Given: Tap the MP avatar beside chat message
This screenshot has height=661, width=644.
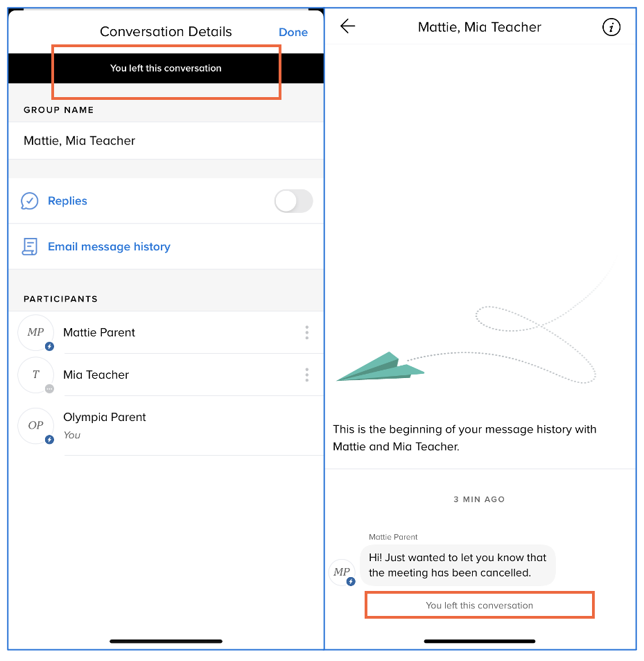Looking at the screenshot, I should [x=342, y=572].
